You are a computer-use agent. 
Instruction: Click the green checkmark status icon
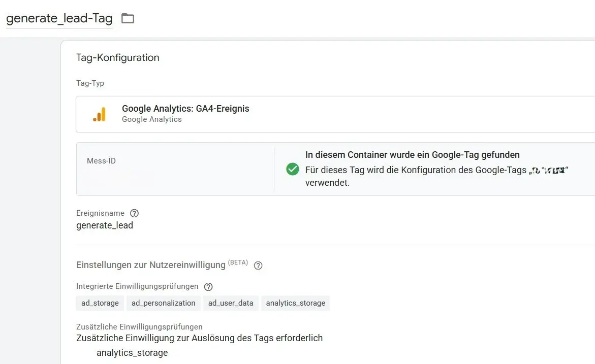point(292,169)
